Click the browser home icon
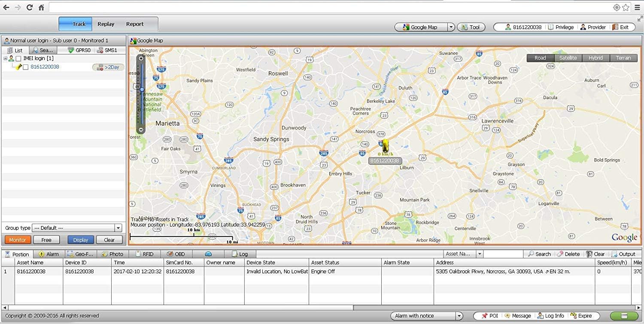The image size is (644, 324). [x=41, y=7]
